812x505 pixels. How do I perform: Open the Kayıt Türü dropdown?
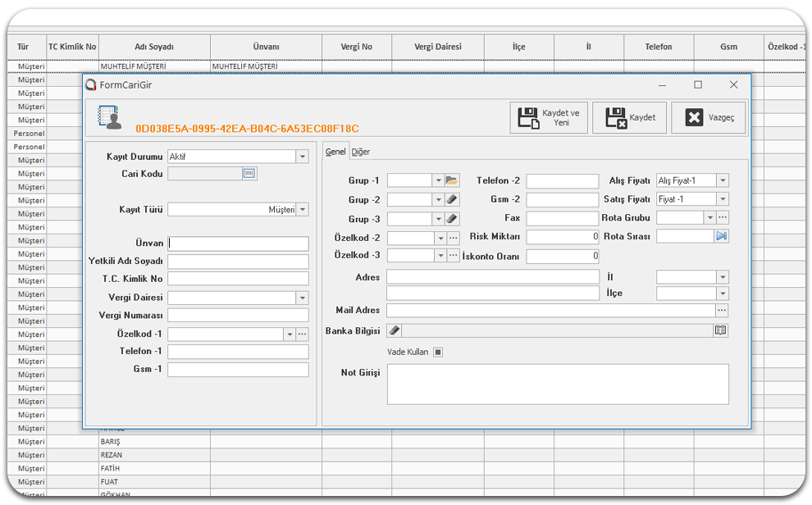tap(303, 210)
